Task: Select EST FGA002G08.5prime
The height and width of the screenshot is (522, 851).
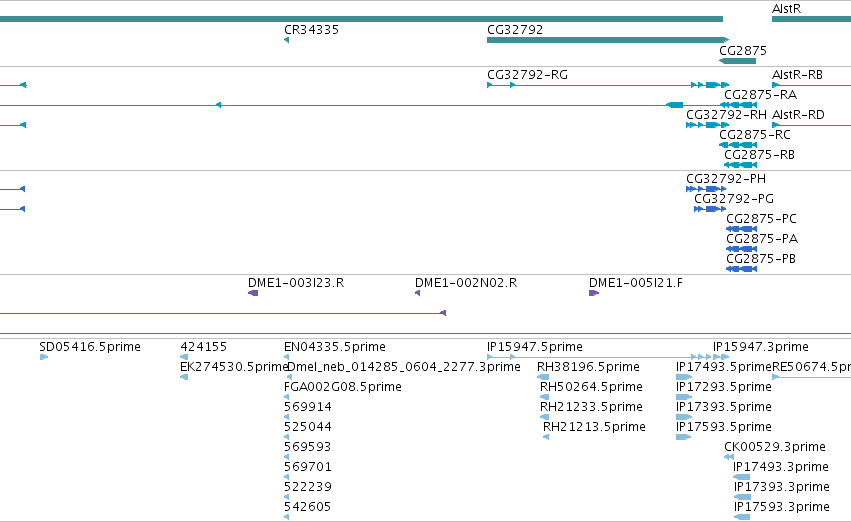Action: [342, 387]
